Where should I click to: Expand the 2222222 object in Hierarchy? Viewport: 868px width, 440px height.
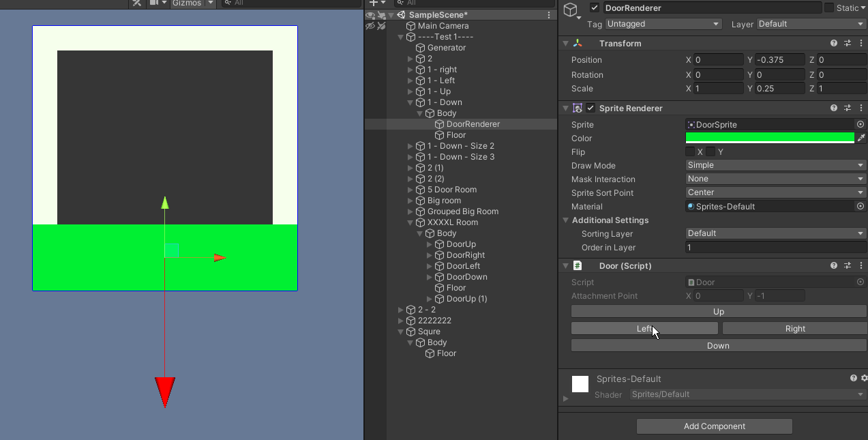click(x=401, y=321)
